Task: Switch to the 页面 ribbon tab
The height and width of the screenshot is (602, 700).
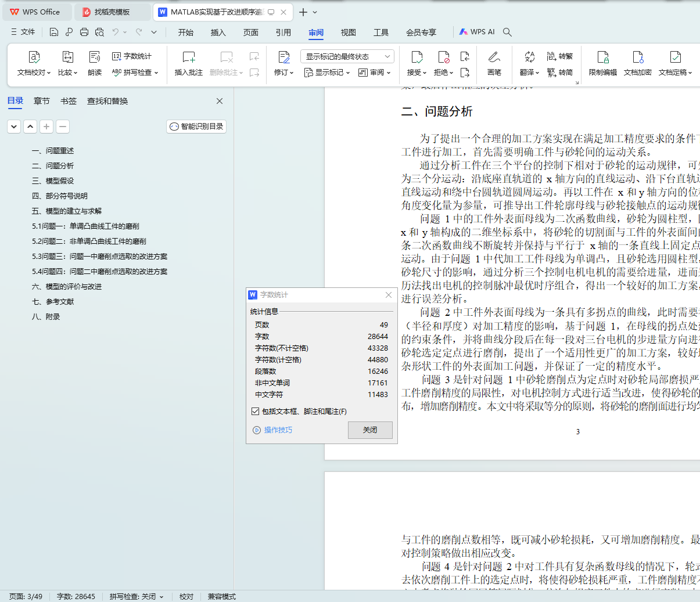Action: [x=251, y=33]
